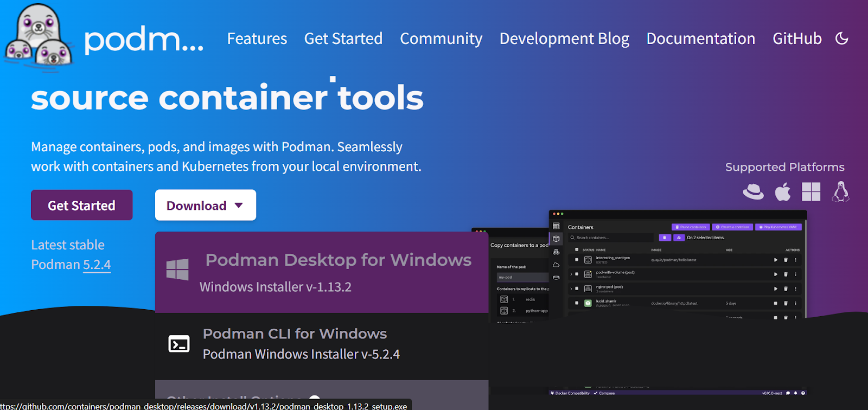Click the Windows logo beside Podman Desktop for Windows
Viewport: 868px width, 410px height.
tap(177, 270)
